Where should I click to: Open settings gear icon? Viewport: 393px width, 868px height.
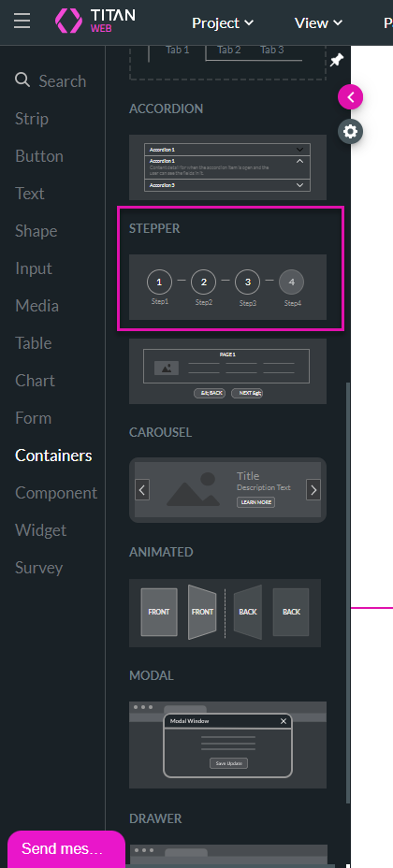point(350,131)
